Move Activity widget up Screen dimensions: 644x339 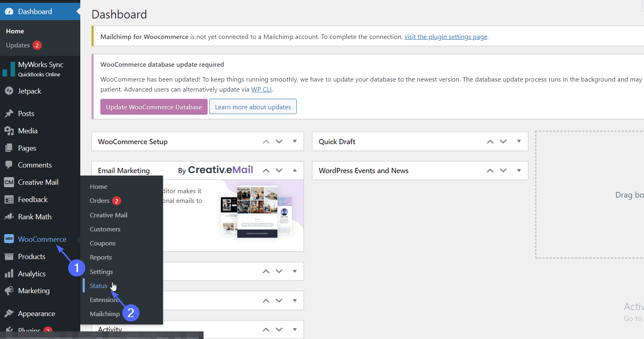(266, 330)
